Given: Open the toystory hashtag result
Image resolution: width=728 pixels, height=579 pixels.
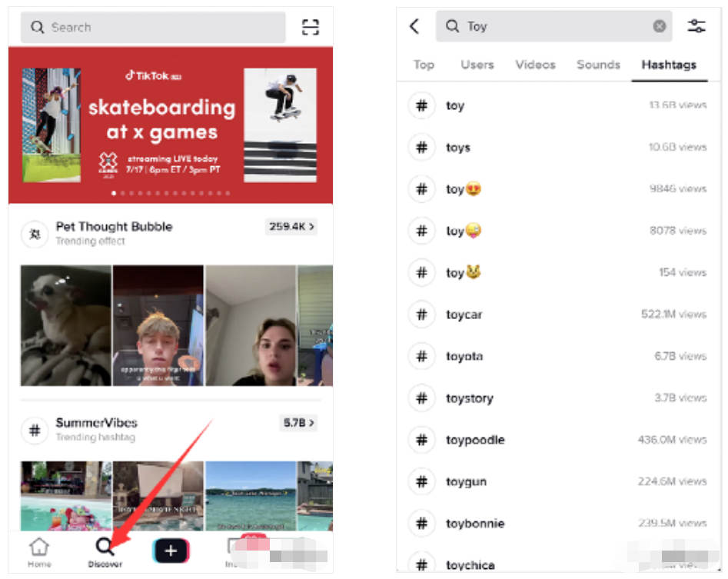Looking at the screenshot, I should (558, 398).
